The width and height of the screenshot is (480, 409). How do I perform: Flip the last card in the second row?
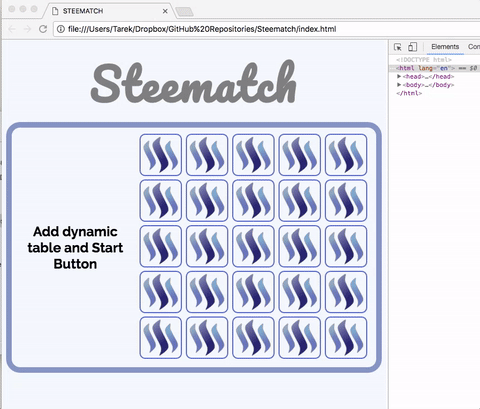pos(346,201)
